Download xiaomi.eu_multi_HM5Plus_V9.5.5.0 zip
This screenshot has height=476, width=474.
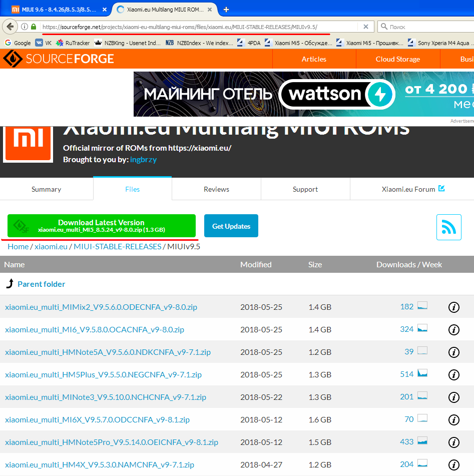103,374
